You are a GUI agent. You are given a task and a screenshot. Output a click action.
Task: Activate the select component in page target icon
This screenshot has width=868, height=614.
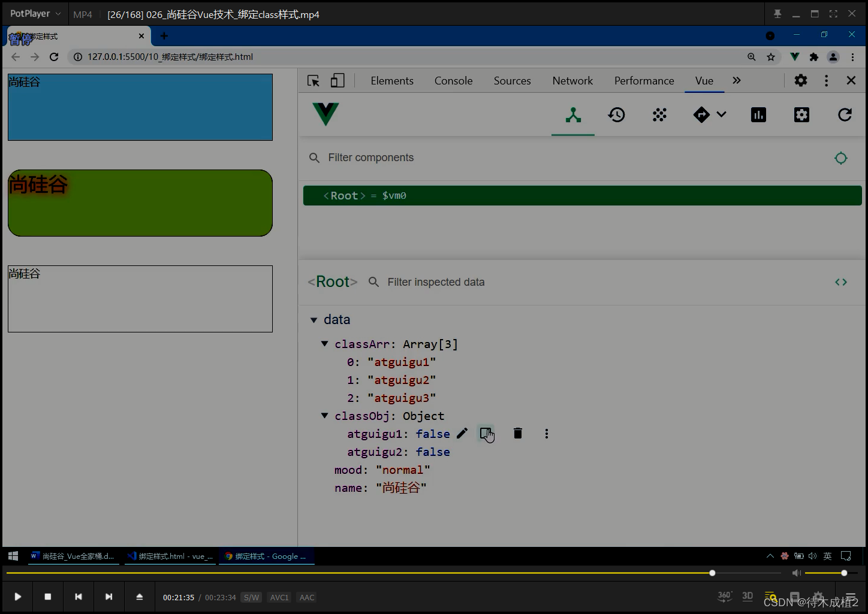point(841,158)
